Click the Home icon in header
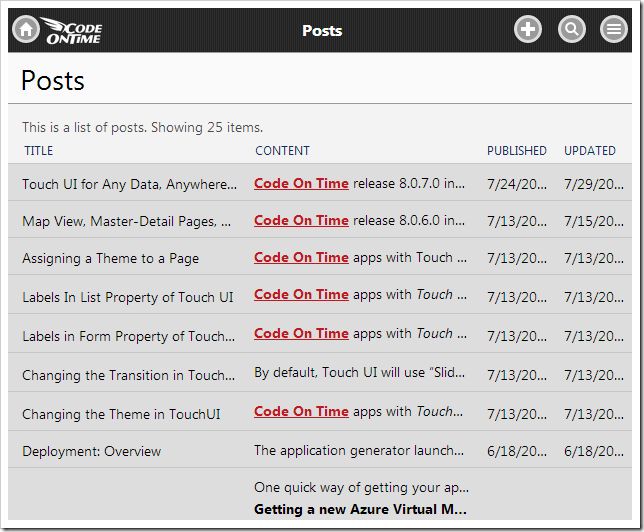This screenshot has height=532, width=644. 26,29
